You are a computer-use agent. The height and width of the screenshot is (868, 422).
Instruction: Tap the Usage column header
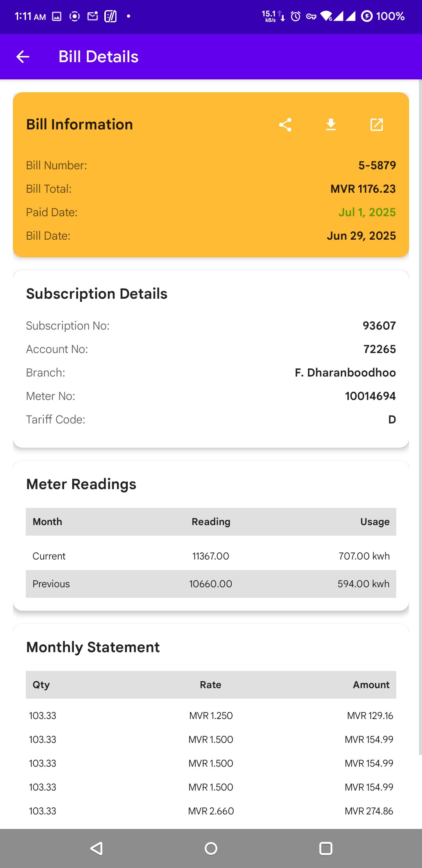(x=374, y=522)
